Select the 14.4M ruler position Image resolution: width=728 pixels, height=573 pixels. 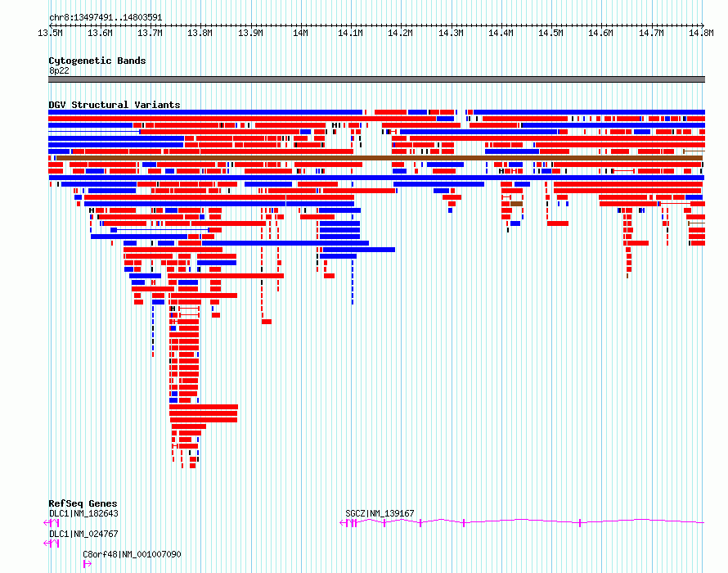point(501,33)
